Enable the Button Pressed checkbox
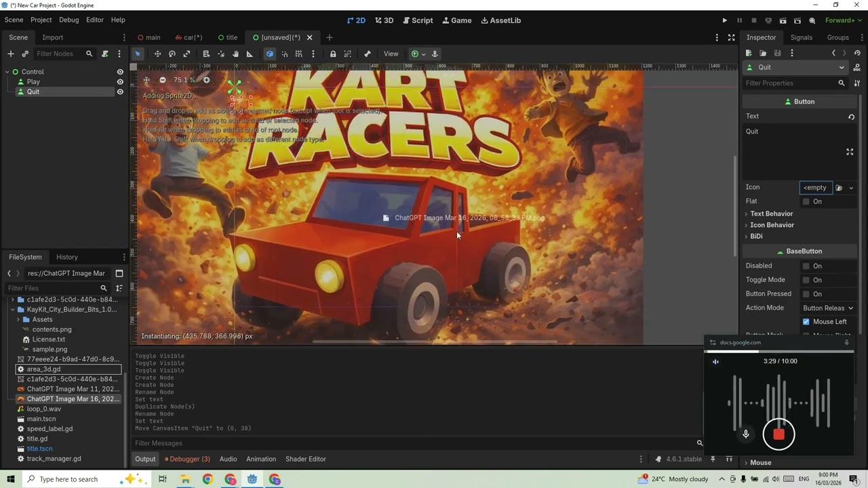Viewport: 868px width, 488px height. [806, 294]
